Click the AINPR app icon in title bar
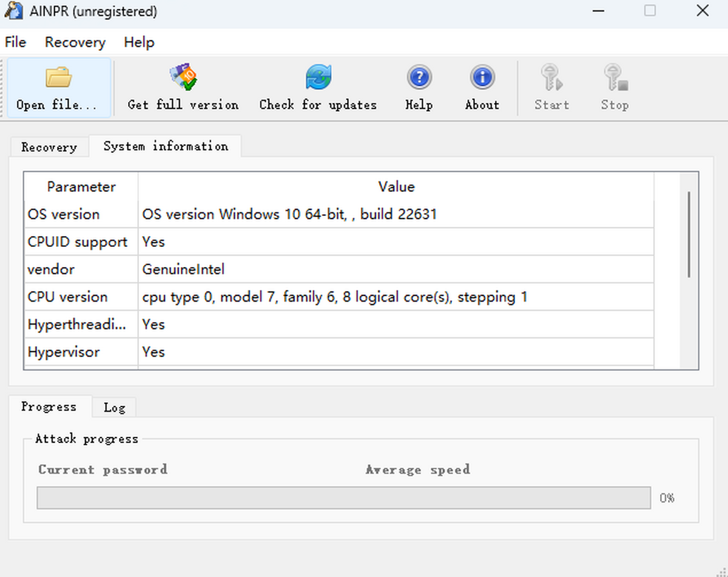Viewport: 728px width, 577px height. coord(13,11)
